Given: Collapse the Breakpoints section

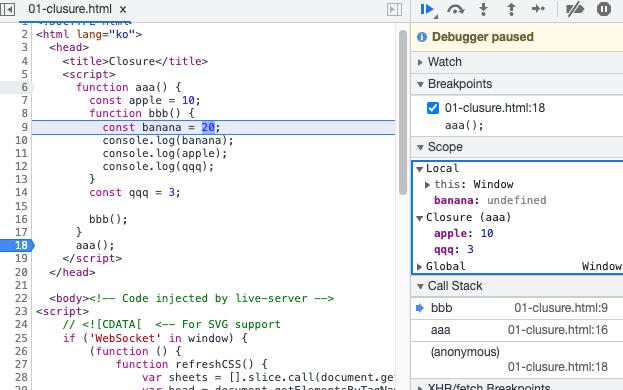Looking at the screenshot, I should pos(420,84).
